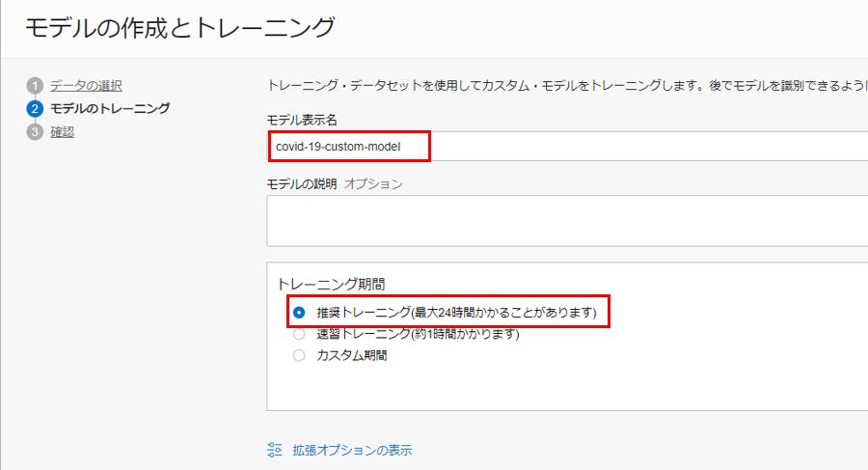The height and width of the screenshot is (470, 868).
Task: Click the step 2 number circle
Action: (35, 108)
